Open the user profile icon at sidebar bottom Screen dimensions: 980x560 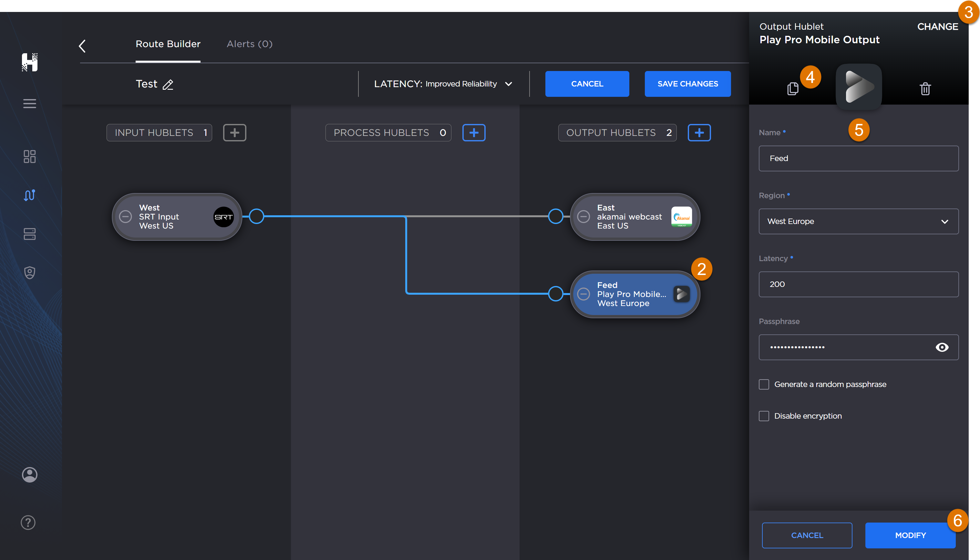[x=29, y=474]
